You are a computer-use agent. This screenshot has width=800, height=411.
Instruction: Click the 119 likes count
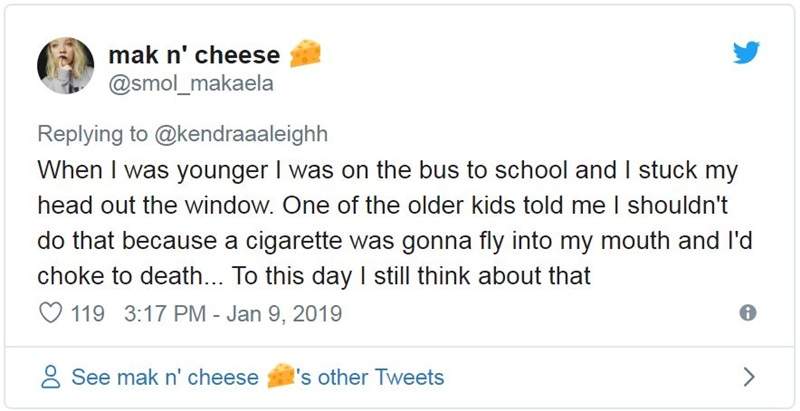point(89,314)
